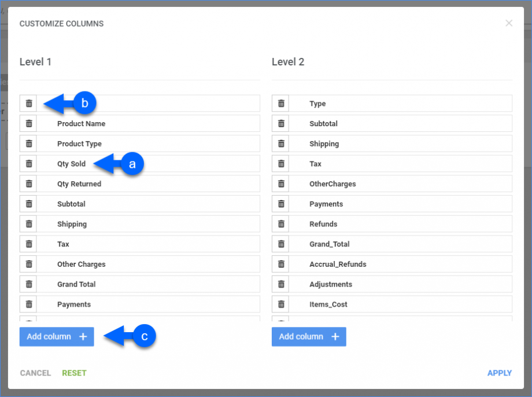Cancel the column customization
This screenshot has width=532, height=397.
(35, 373)
